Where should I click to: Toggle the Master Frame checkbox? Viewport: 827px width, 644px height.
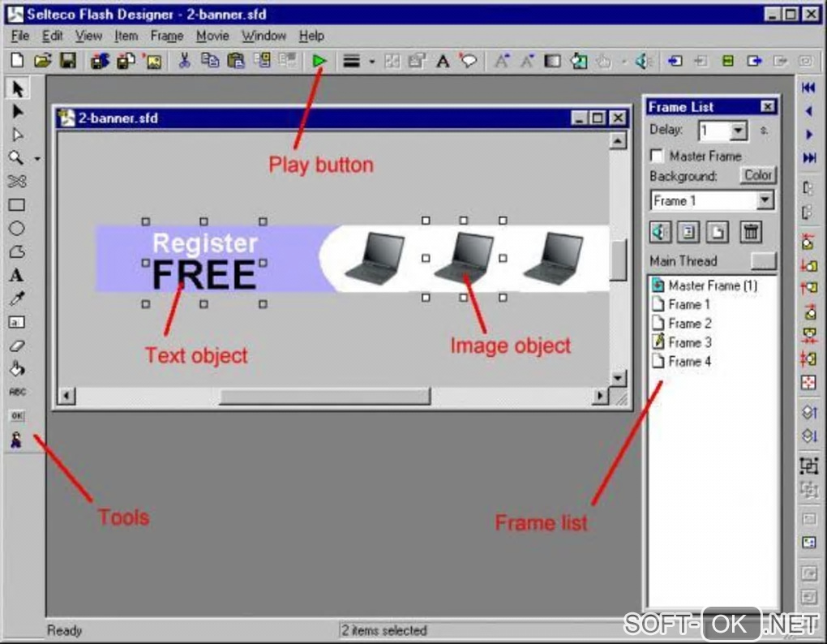(x=657, y=156)
